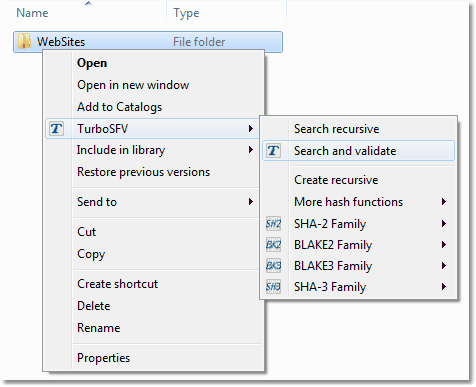Select the WebSites folder name

tap(61, 42)
